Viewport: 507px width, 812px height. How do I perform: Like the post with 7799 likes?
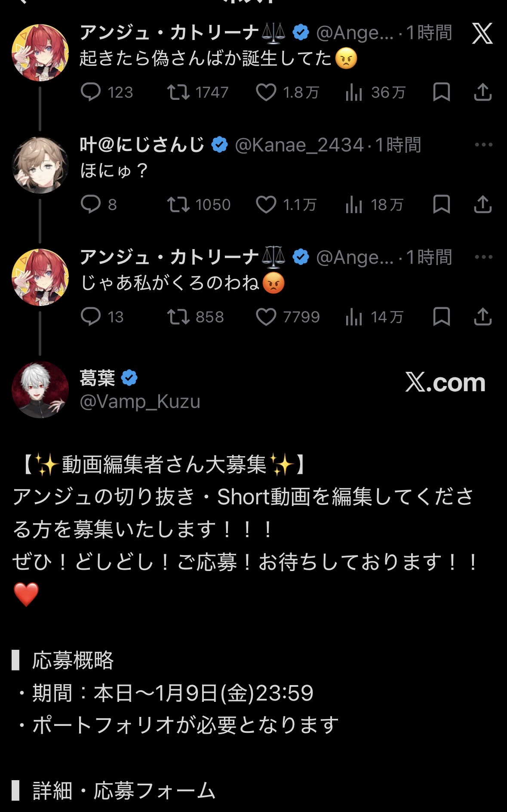(266, 317)
